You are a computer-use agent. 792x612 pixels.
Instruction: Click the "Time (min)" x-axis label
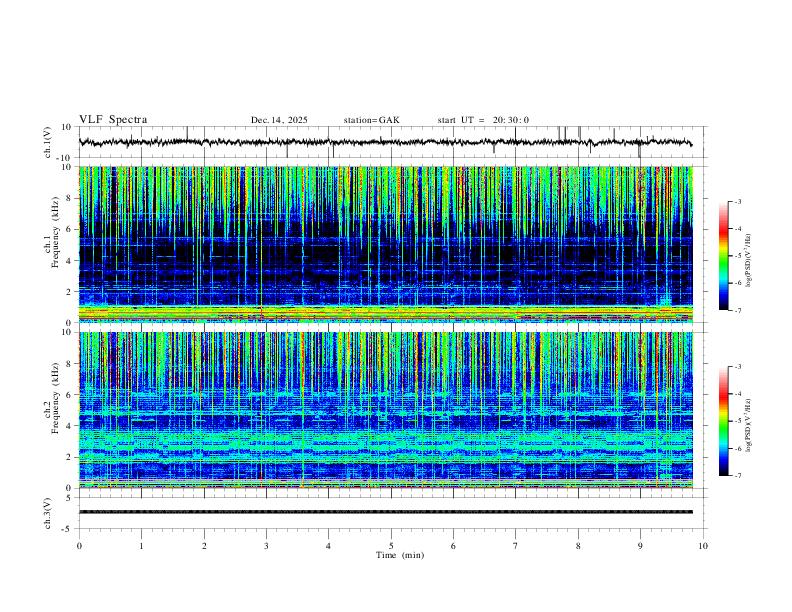(x=400, y=555)
